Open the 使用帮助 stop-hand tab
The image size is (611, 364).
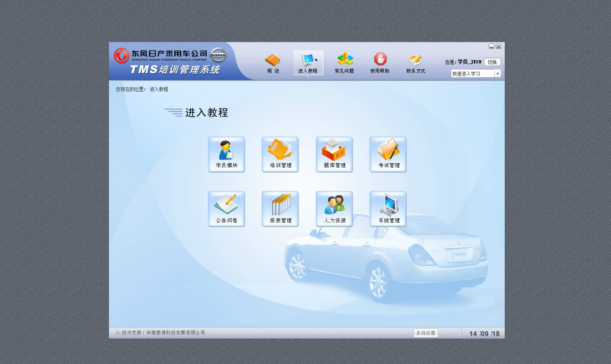(380, 63)
